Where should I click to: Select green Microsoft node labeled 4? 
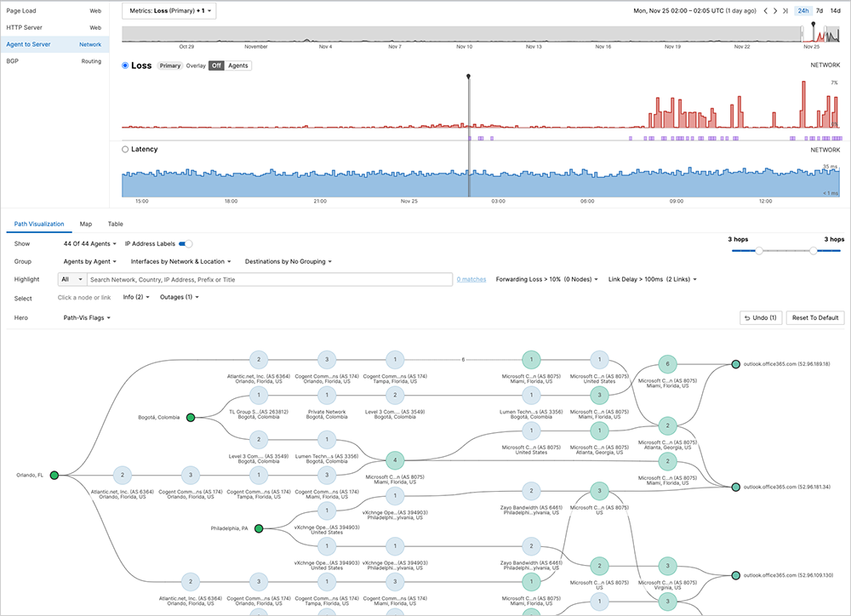[394, 459]
